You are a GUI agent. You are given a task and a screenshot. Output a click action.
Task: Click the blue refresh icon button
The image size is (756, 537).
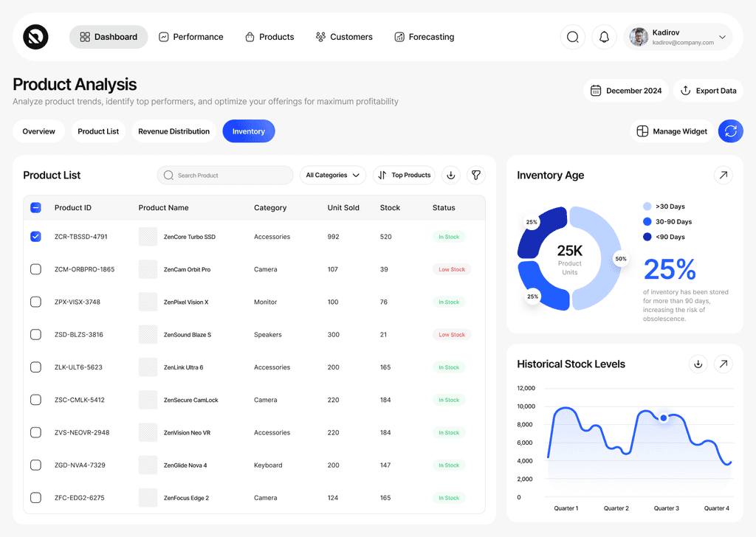click(x=730, y=131)
